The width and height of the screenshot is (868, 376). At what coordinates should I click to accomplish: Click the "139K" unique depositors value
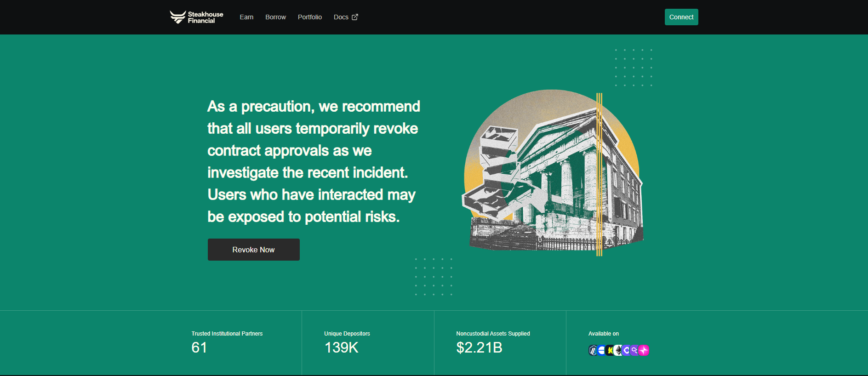(x=341, y=348)
